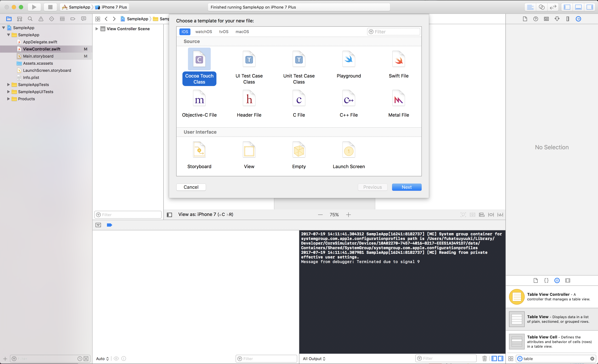Toggle the Utilities panel visibility
Image resolution: width=598 pixels, height=364 pixels.
tap(590, 7)
